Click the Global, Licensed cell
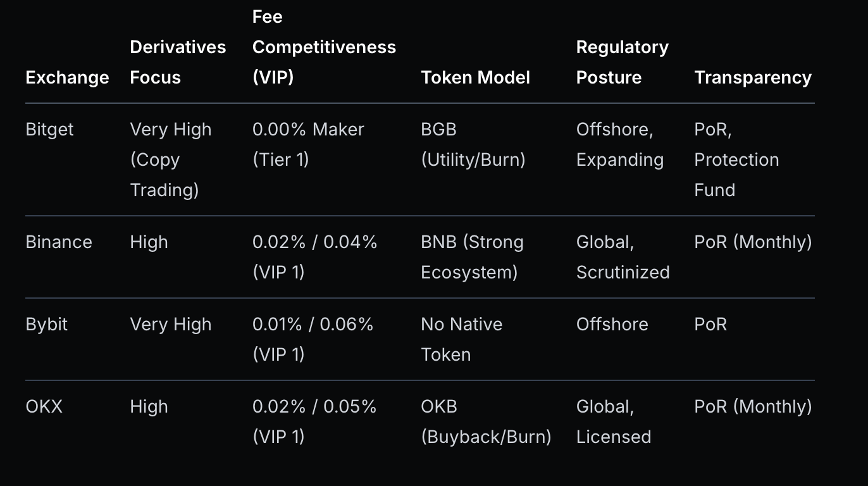This screenshot has width=868, height=486. 613,421
